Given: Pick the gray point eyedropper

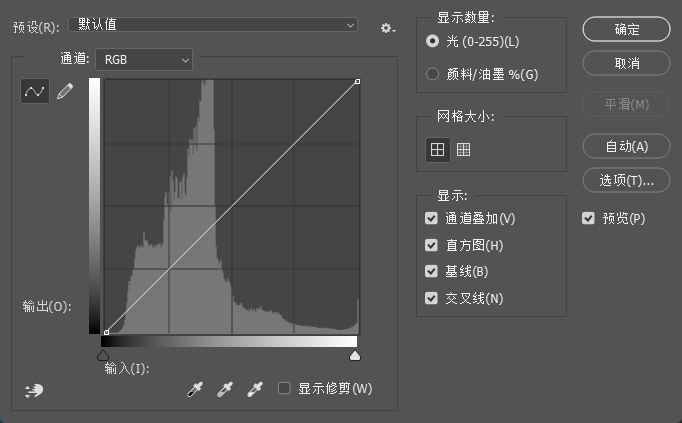Looking at the screenshot, I should pyautogui.click(x=225, y=389).
